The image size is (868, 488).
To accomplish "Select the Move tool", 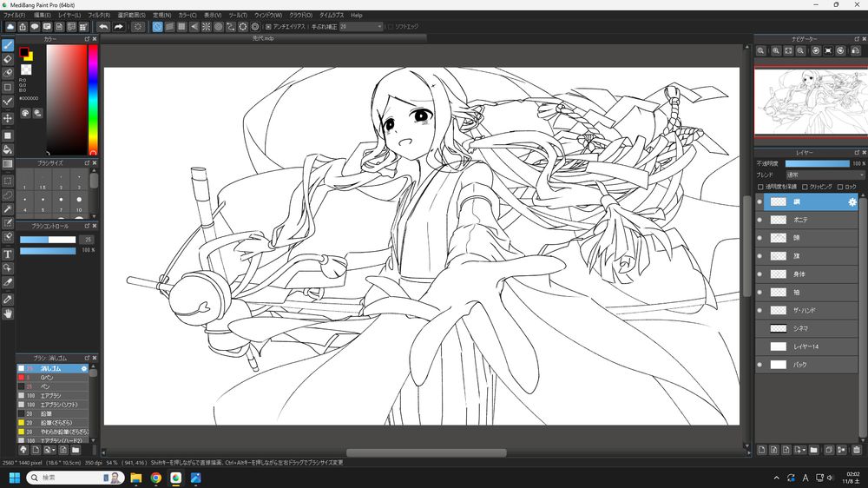I will coord(8,118).
